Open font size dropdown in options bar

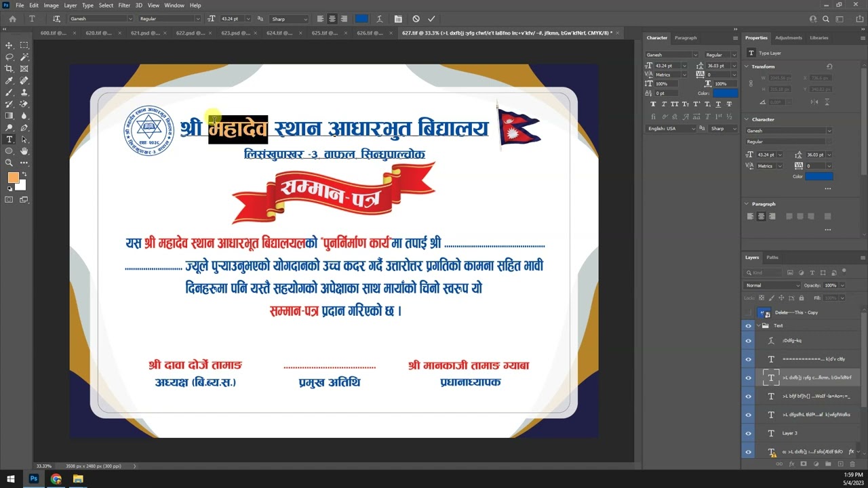tap(248, 19)
